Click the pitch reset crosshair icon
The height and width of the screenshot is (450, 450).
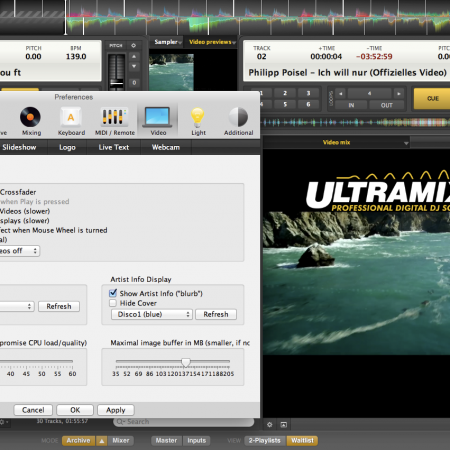click(x=133, y=45)
